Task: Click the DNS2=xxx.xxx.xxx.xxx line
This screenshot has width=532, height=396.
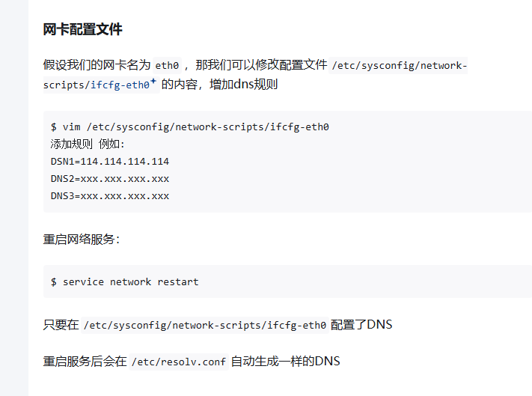Action: click(x=109, y=179)
